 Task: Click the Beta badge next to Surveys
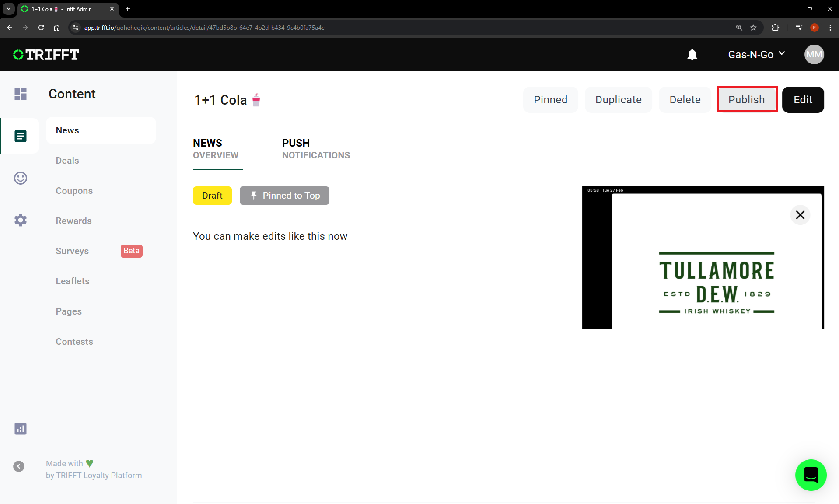click(131, 251)
